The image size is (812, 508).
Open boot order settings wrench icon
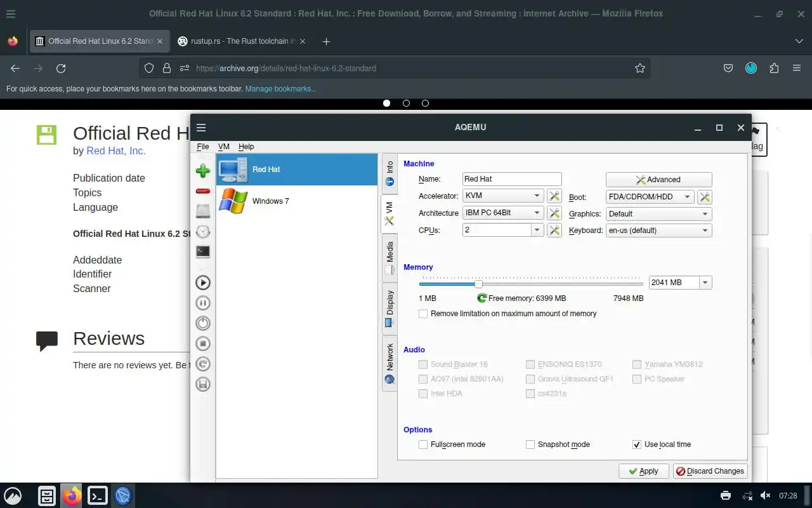[x=704, y=197]
